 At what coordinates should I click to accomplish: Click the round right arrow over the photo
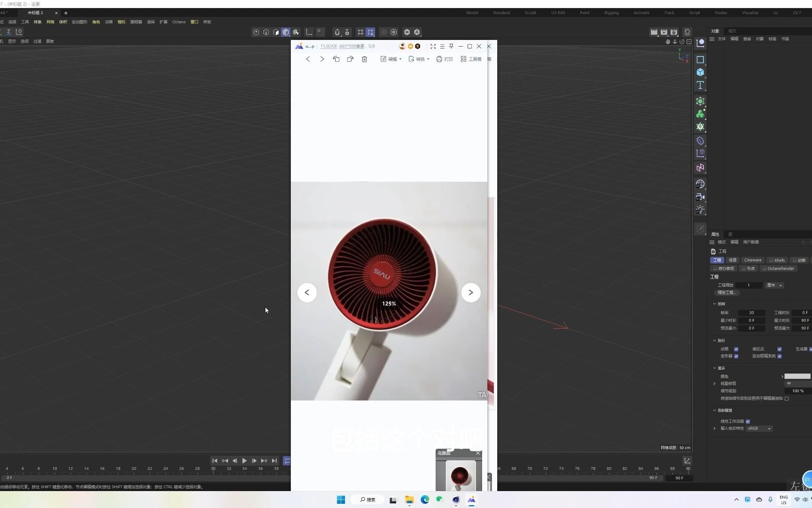pyautogui.click(x=471, y=293)
